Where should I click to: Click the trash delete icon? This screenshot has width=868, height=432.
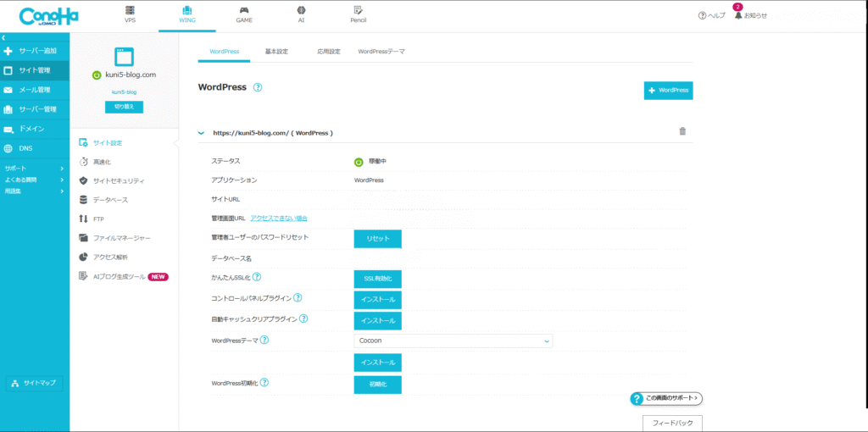tap(682, 131)
